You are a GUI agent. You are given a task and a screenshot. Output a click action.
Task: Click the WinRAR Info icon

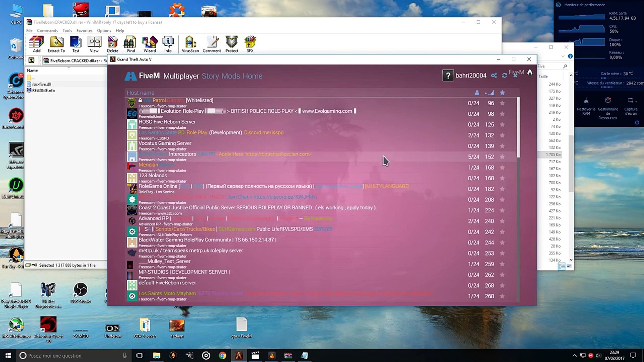[168, 44]
